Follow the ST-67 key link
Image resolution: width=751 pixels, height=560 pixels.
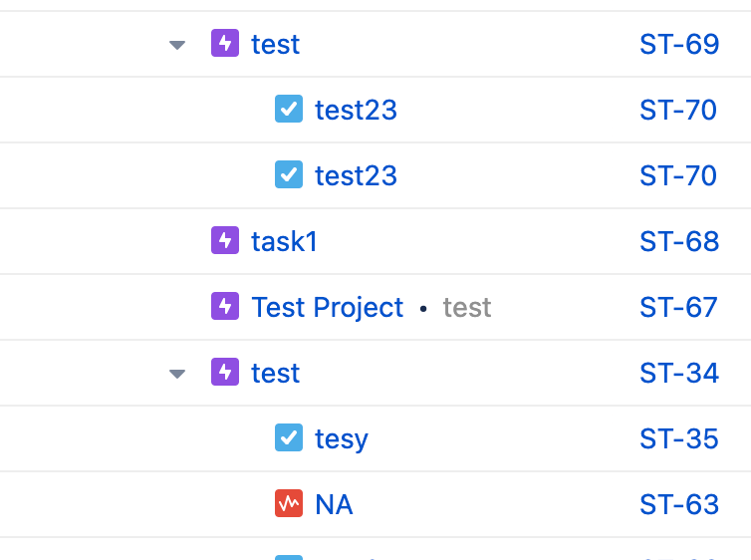click(679, 307)
